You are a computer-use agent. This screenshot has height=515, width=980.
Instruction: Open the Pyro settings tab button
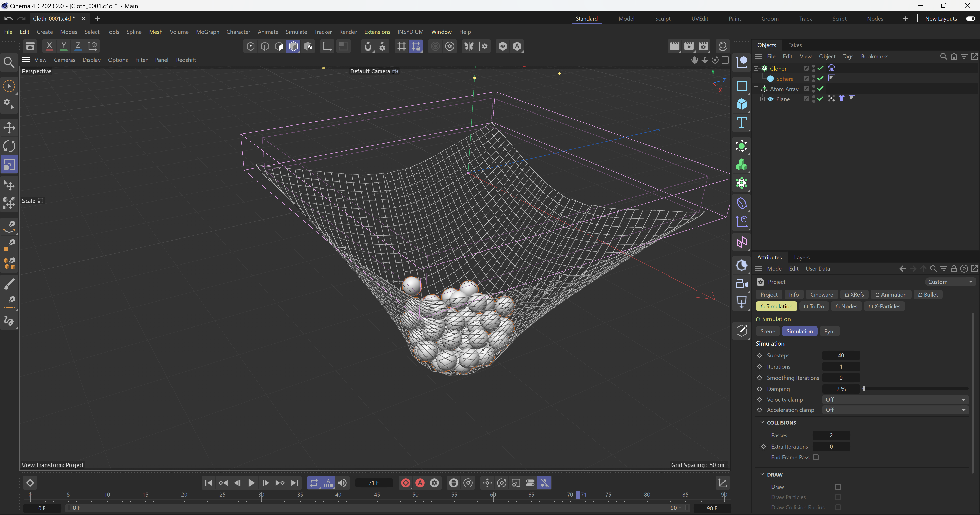click(829, 331)
